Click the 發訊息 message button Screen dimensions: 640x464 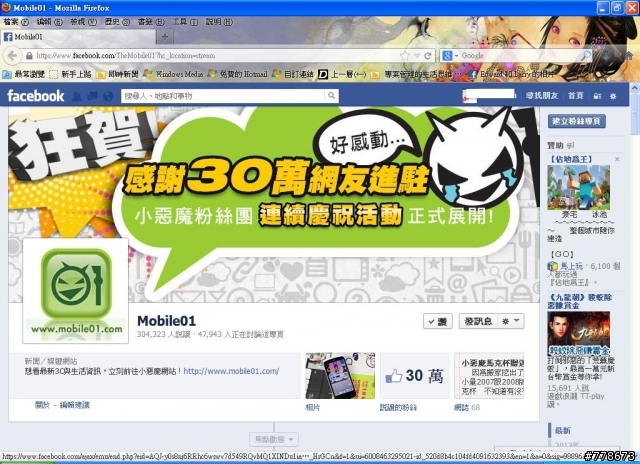pyautogui.click(x=478, y=322)
